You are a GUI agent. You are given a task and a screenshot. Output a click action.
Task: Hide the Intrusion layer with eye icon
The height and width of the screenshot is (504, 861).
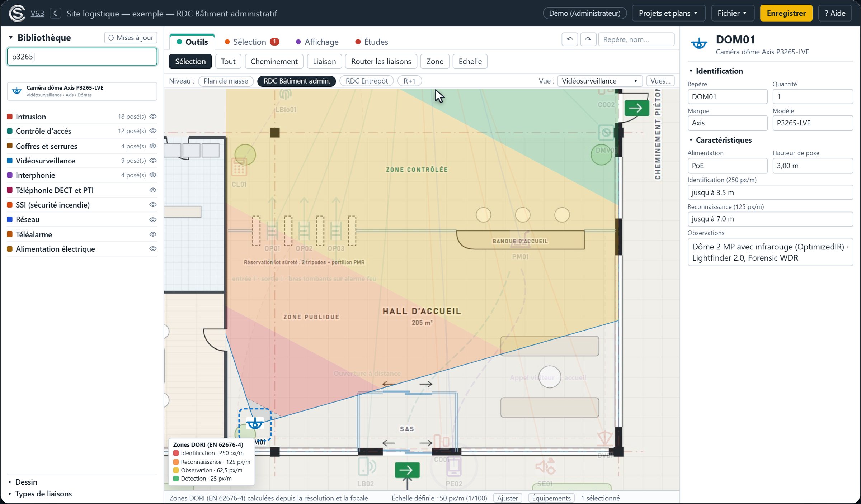pos(153,117)
